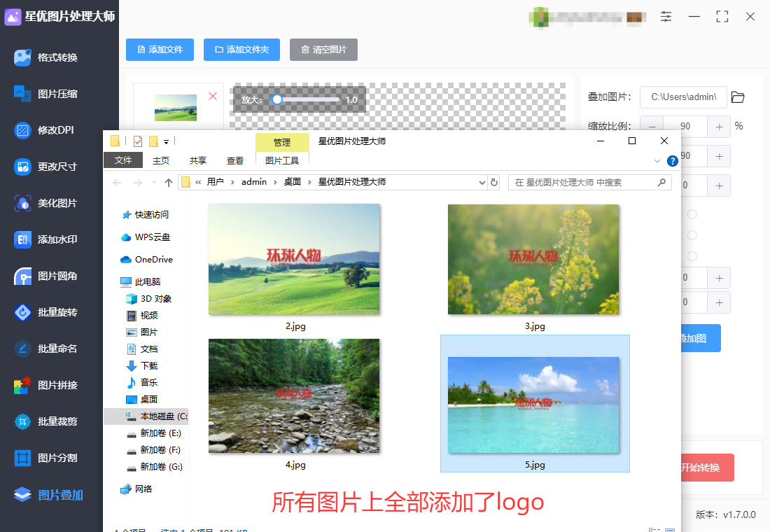Image resolution: width=770 pixels, height=532 pixels.
Task: Select the 图片叠加 sidebar entry
Action: click(x=48, y=495)
